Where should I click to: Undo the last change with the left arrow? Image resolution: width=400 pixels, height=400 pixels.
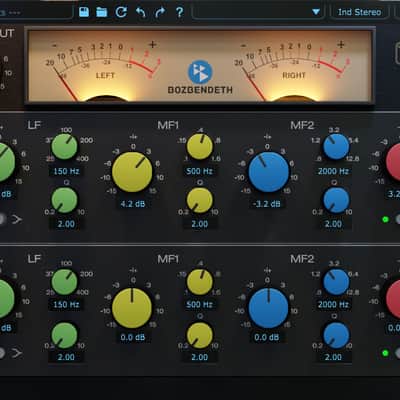tap(141, 12)
